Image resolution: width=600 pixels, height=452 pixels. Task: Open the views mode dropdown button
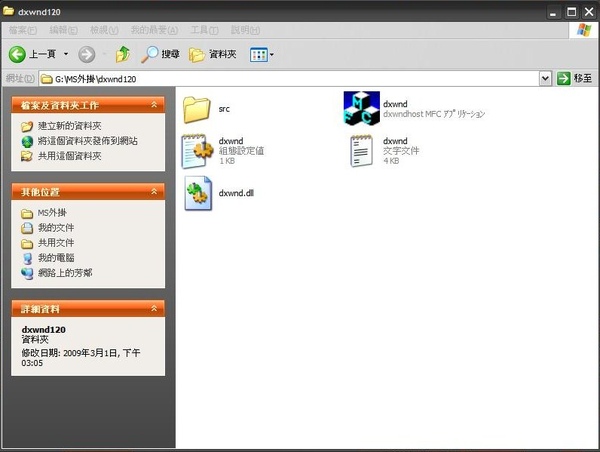click(x=262, y=55)
